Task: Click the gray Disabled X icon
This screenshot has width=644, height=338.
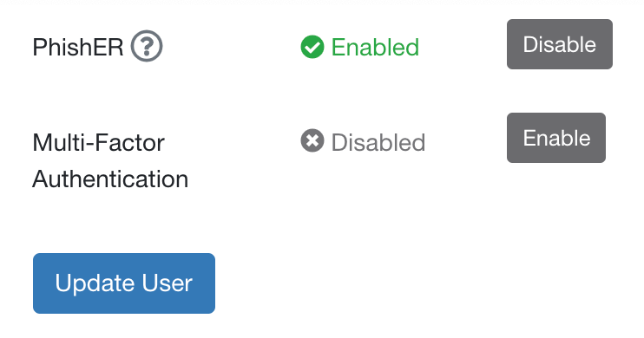Action: point(312,140)
